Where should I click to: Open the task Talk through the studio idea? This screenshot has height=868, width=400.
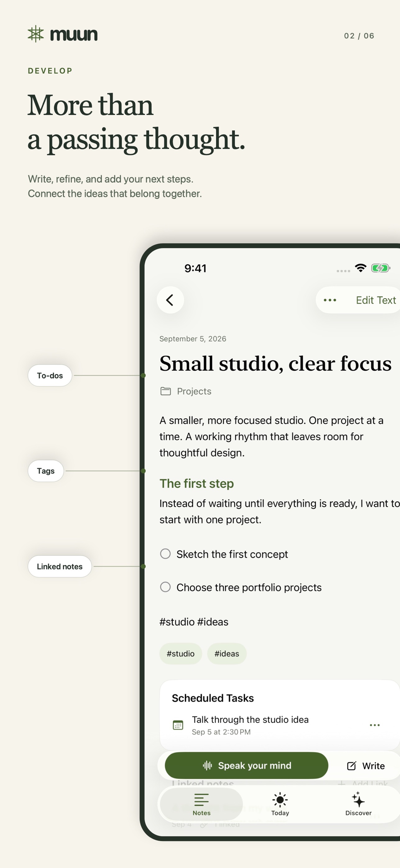coord(250,719)
